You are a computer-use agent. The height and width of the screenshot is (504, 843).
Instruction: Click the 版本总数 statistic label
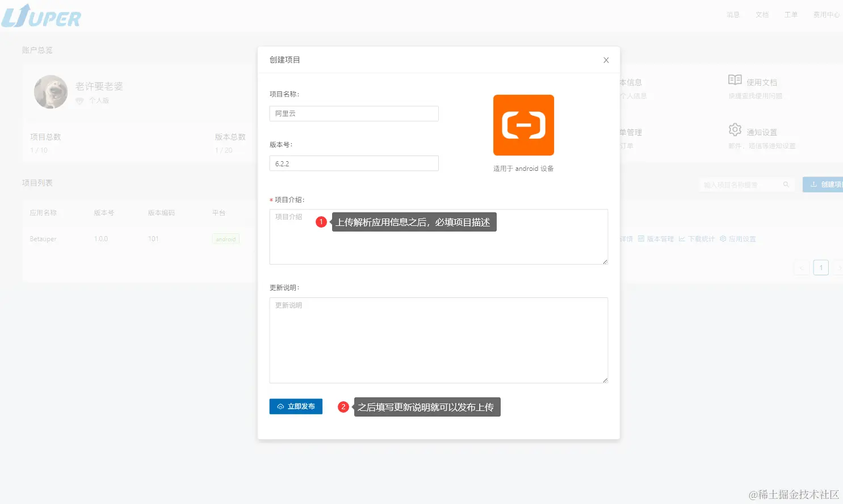pos(230,137)
